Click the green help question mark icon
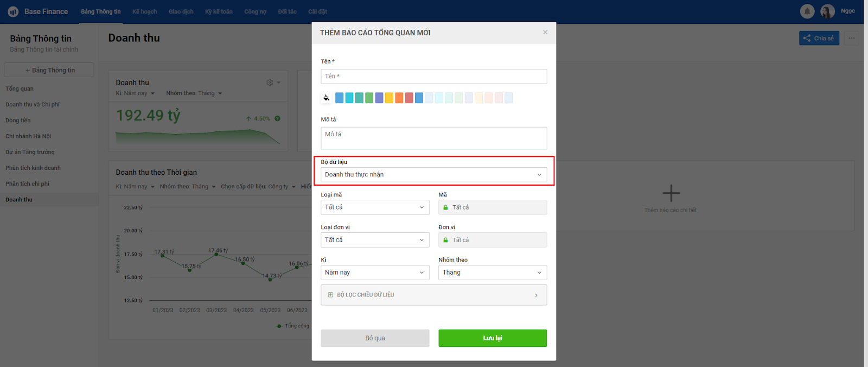The height and width of the screenshot is (367, 868). pos(277,118)
